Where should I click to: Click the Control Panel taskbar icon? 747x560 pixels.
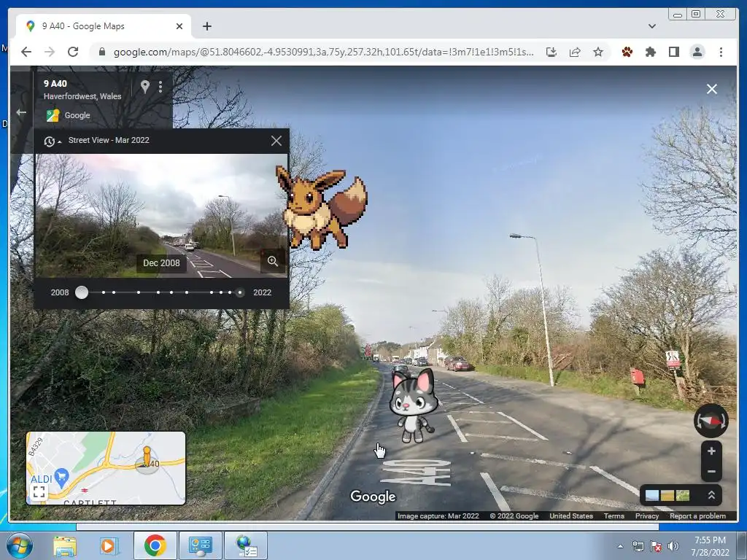tap(201, 545)
